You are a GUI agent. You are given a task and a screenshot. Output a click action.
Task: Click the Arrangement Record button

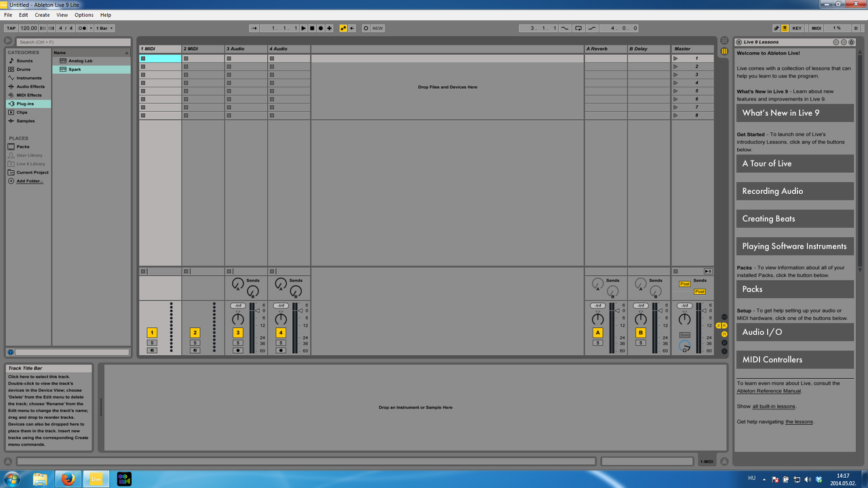tap(321, 28)
